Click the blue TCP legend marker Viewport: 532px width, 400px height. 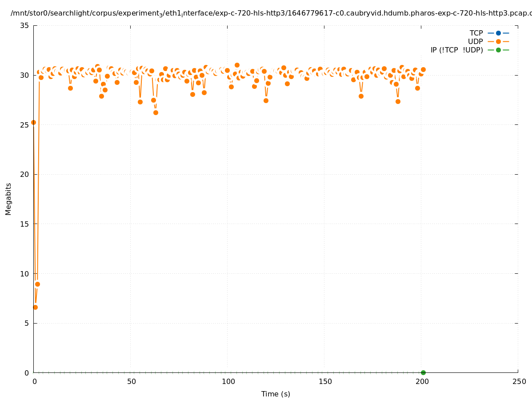(498, 33)
